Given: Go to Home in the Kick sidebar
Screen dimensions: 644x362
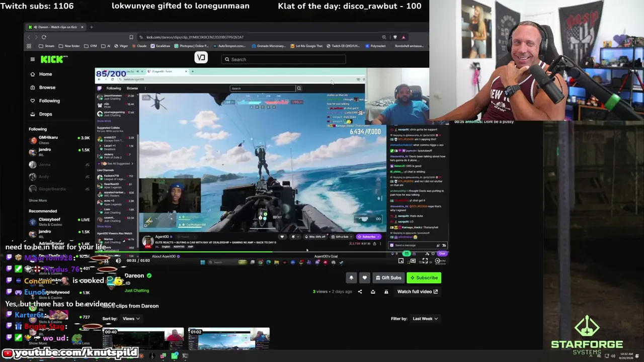Looking at the screenshot, I should point(45,74).
